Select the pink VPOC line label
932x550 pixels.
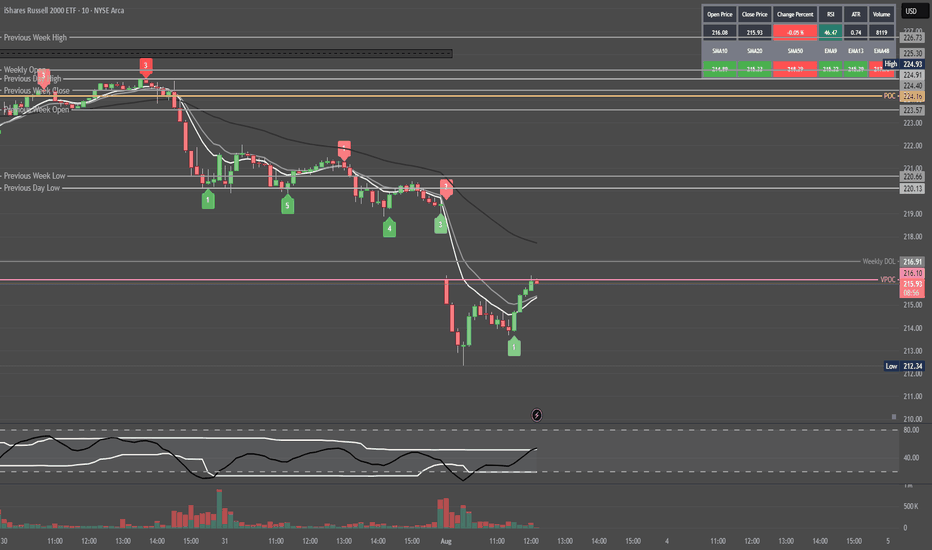887,279
